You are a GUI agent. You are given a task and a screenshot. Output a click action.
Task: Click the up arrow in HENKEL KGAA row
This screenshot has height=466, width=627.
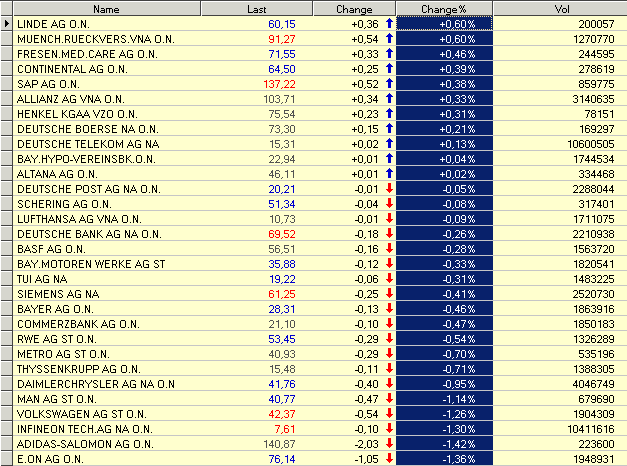pyautogui.click(x=389, y=114)
